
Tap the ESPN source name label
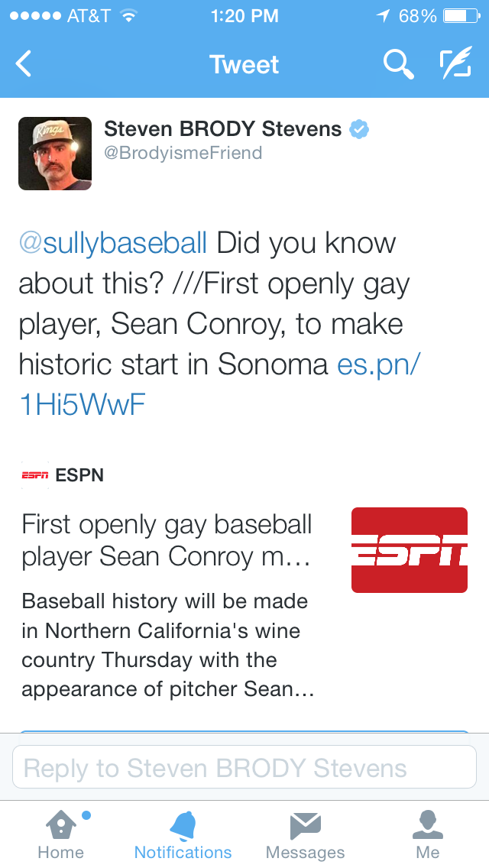[79, 475]
